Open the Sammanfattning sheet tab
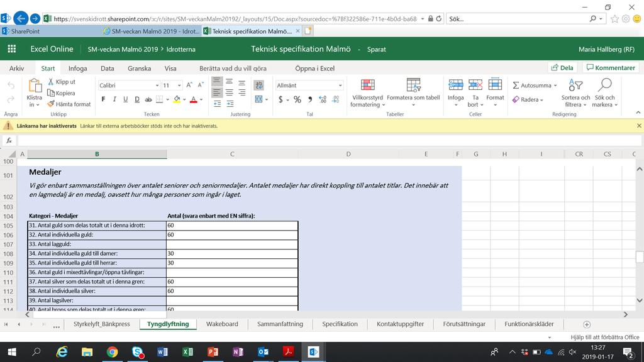This screenshot has height=362, width=644. [280, 324]
